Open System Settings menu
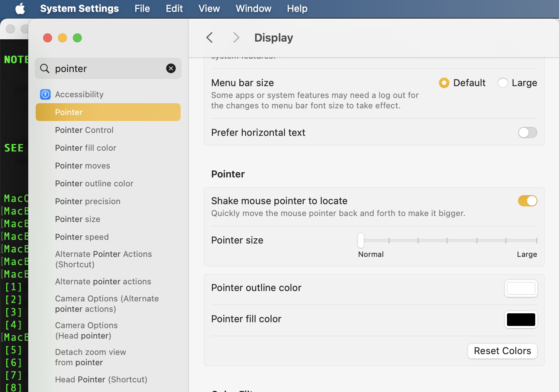Viewport: 559px width, 392px height. point(79,9)
